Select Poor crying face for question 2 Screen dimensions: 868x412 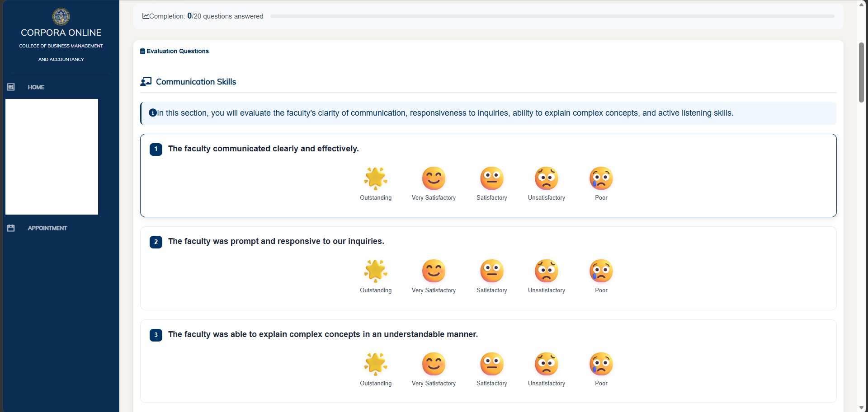point(601,271)
